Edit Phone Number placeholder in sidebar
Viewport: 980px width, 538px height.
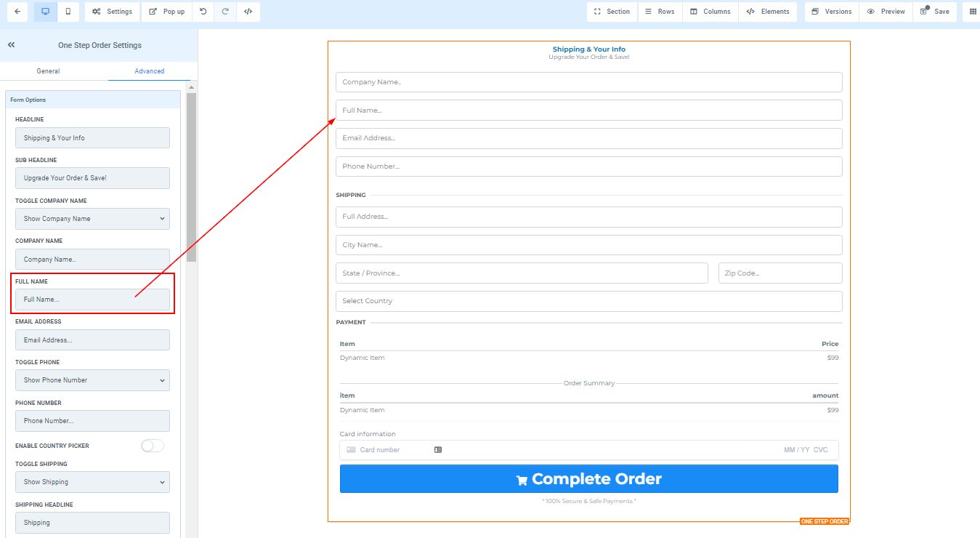pyautogui.click(x=92, y=421)
